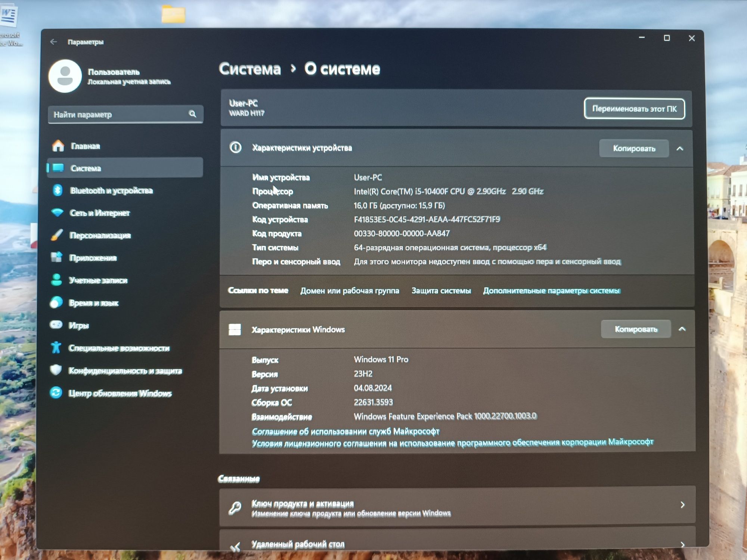This screenshot has width=747, height=560.
Task: Click the Специальные возможности accessibility icon
Action: click(56, 347)
